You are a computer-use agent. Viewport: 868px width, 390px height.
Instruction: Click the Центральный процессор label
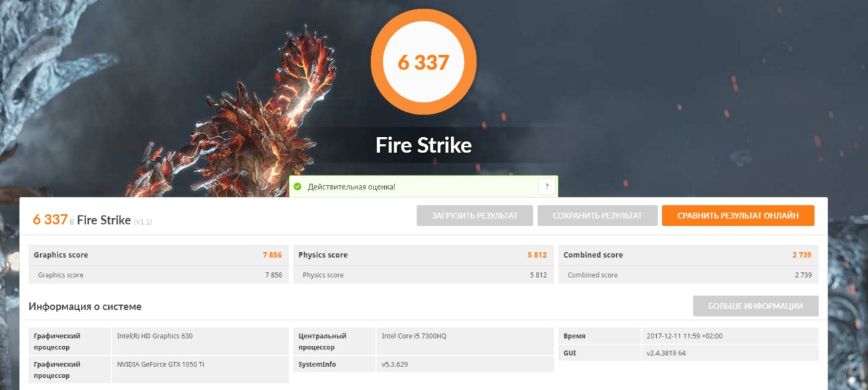[x=323, y=341]
